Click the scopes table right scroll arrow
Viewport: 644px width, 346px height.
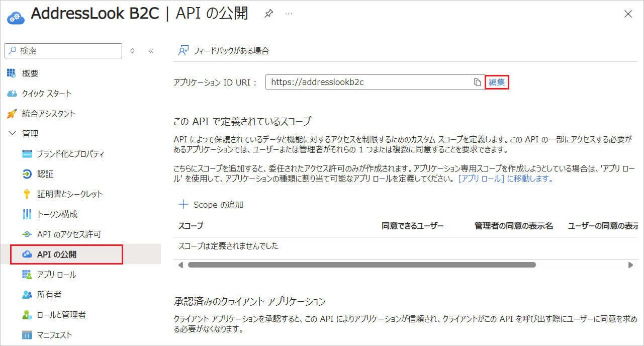click(x=630, y=265)
